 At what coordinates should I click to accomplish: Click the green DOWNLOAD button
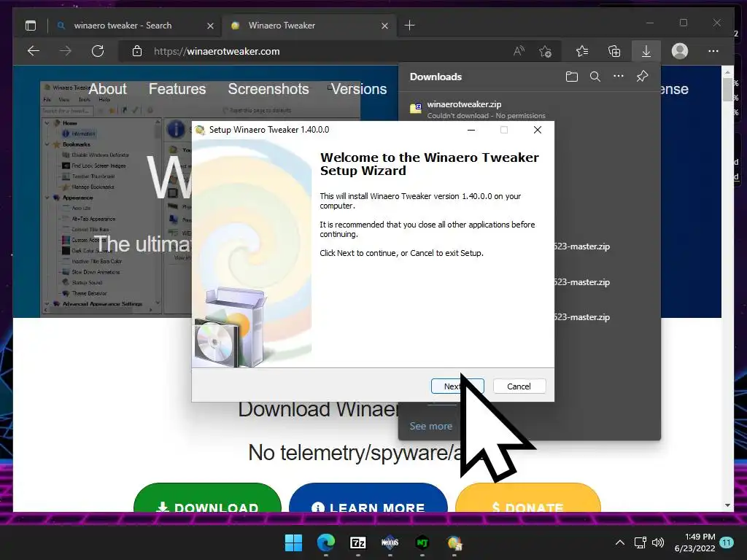(x=208, y=498)
